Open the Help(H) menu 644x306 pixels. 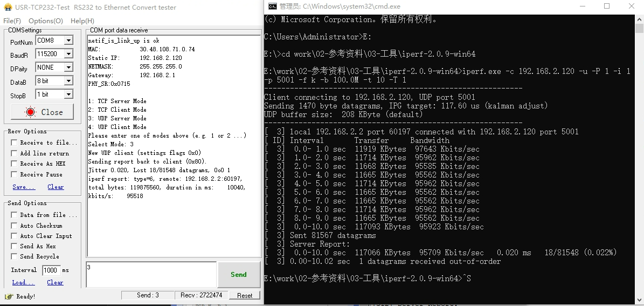pyautogui.click(x=82, y=21)
